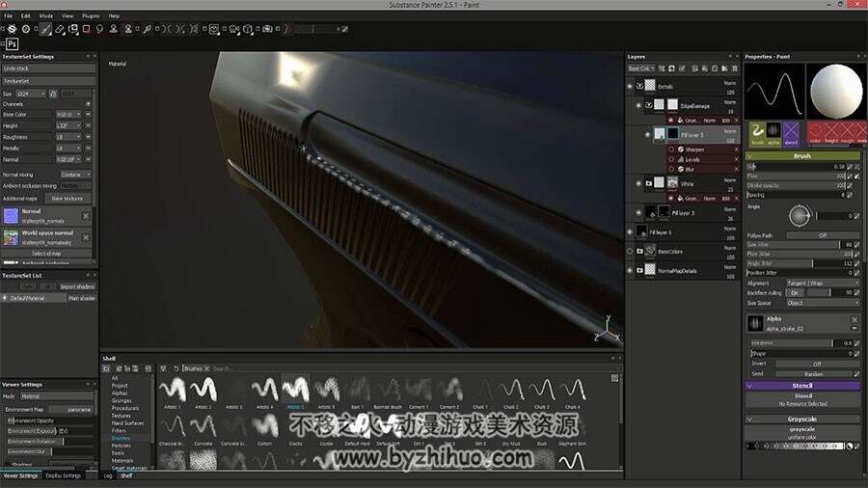This screenshot has width=868, height=488.
Task: Click the add channel plus icon
Action: click(x=88, y=103)
